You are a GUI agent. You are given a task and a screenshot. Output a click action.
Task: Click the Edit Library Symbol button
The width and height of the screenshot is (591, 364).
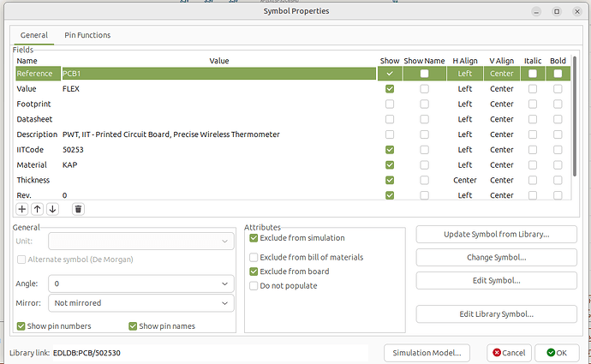496,314
